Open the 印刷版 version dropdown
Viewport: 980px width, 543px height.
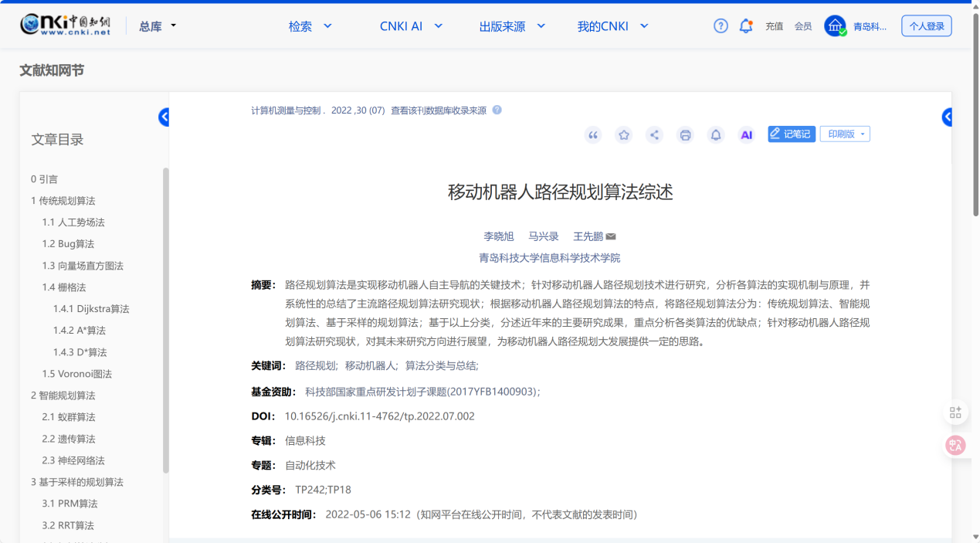(845, 134)
